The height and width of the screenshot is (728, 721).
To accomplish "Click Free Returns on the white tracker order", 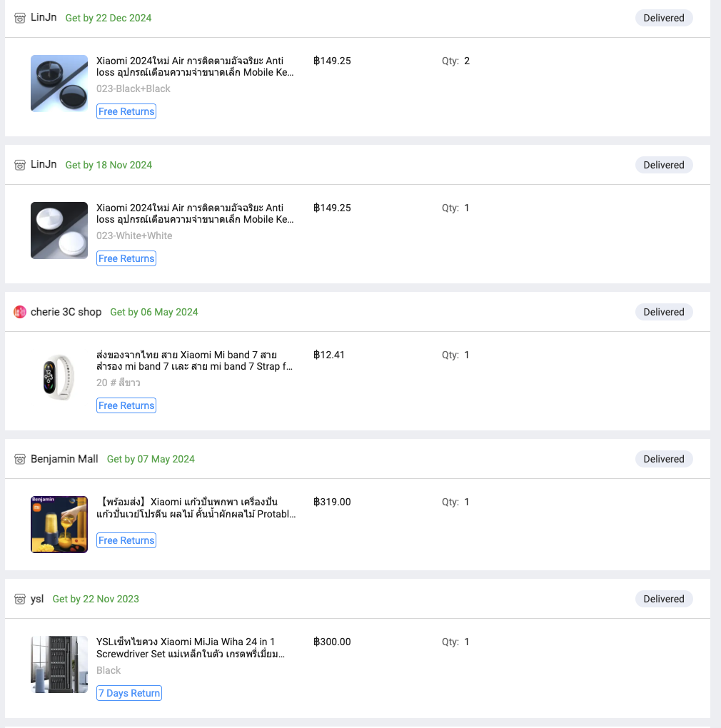I will point(126,258).
